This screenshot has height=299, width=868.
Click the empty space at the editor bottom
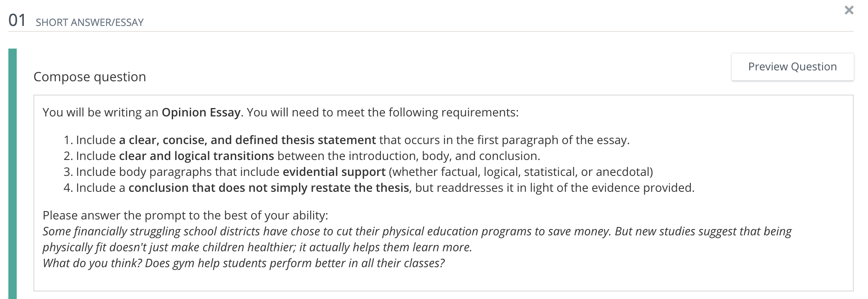pos(443,281)
